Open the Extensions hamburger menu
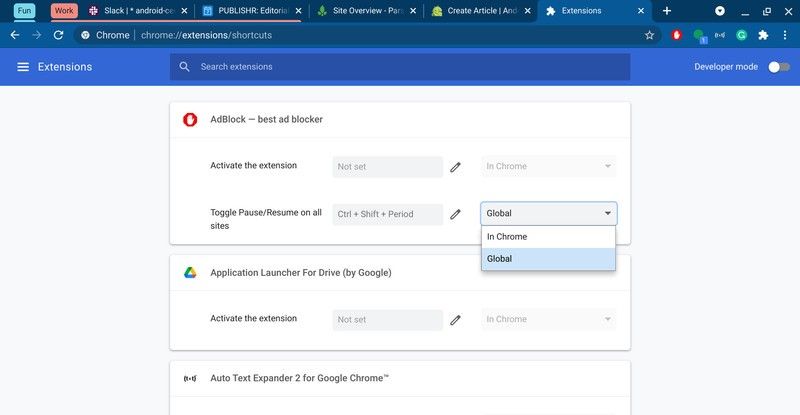The image size is (800, 415). pyautogui.click(x=23, y=67)
